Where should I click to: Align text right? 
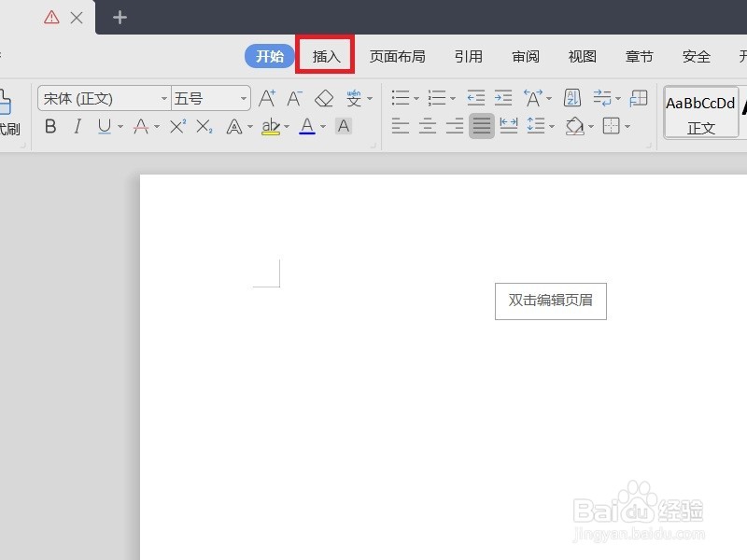click(455, 126)
